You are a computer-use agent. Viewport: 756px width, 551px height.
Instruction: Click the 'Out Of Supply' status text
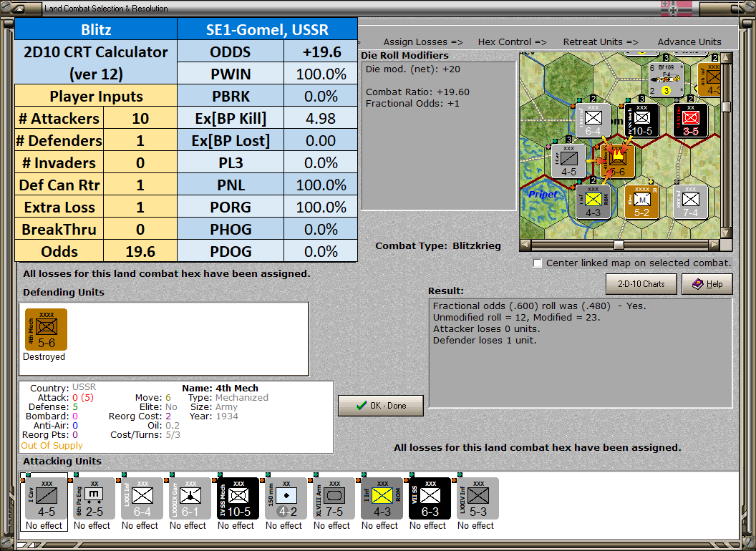pyautogui.click(x=52, y=445)
